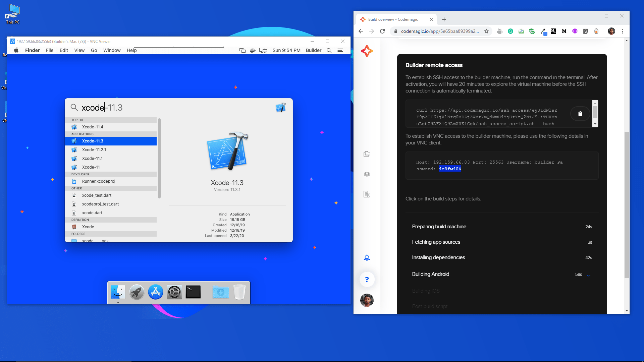Image resolution: width=644 pixels, height=362 pixels.
Task: Click the screen mirroring display icon
Action: [263, 50]
